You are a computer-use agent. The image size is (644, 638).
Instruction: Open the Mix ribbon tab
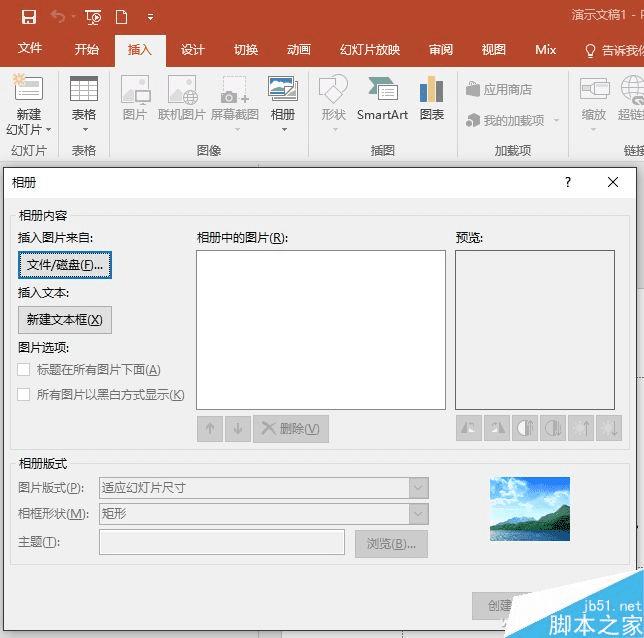tap(545, 50)
